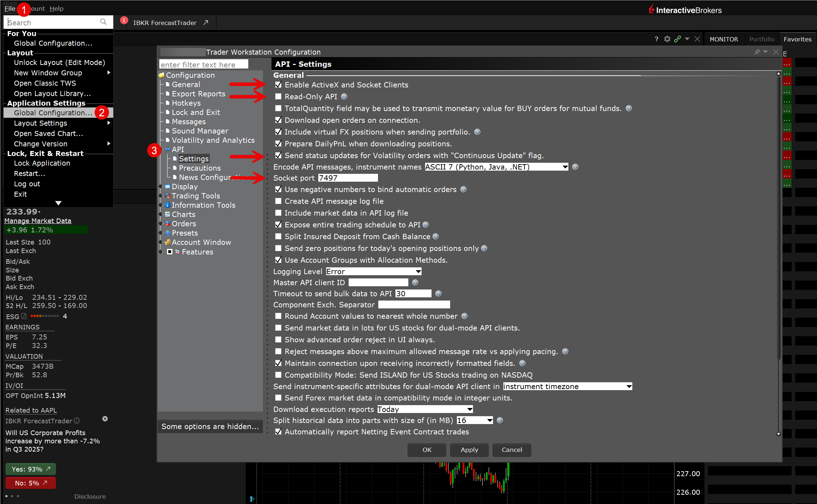Toggle Create API message log file
817x504 pixels.
tap(278, 201)
